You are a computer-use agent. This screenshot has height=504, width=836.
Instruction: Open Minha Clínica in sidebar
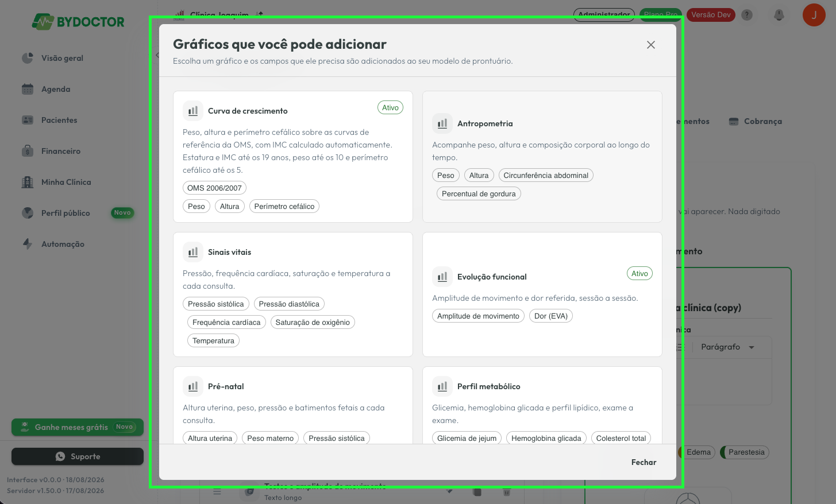click(66, 182)
